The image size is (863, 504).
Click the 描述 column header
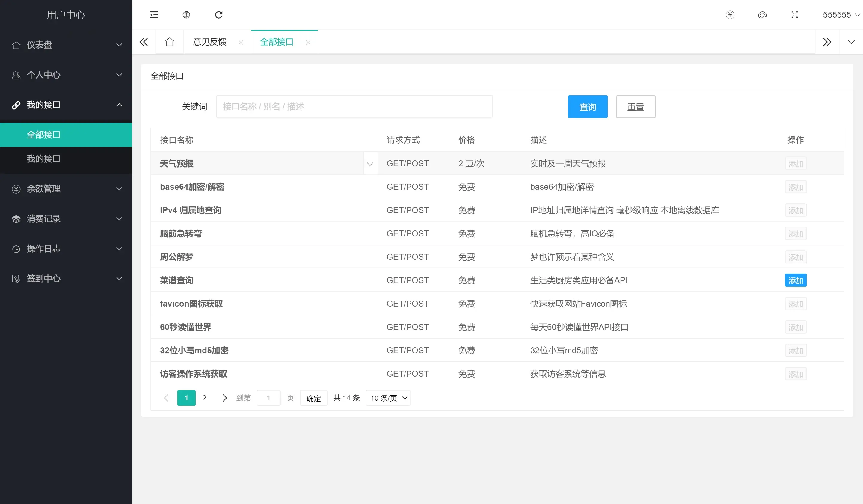tap(539, 140)
